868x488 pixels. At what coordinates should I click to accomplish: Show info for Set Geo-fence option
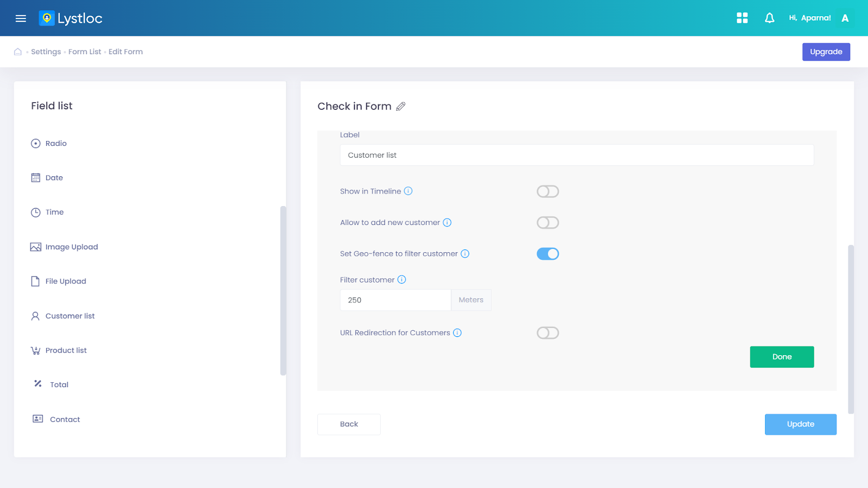point(465,254)
